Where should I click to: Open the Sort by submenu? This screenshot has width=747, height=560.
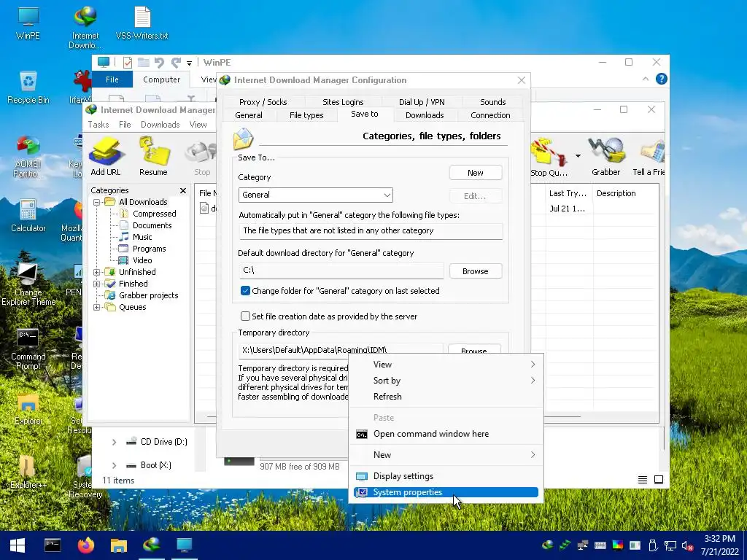tap(446, 381)
